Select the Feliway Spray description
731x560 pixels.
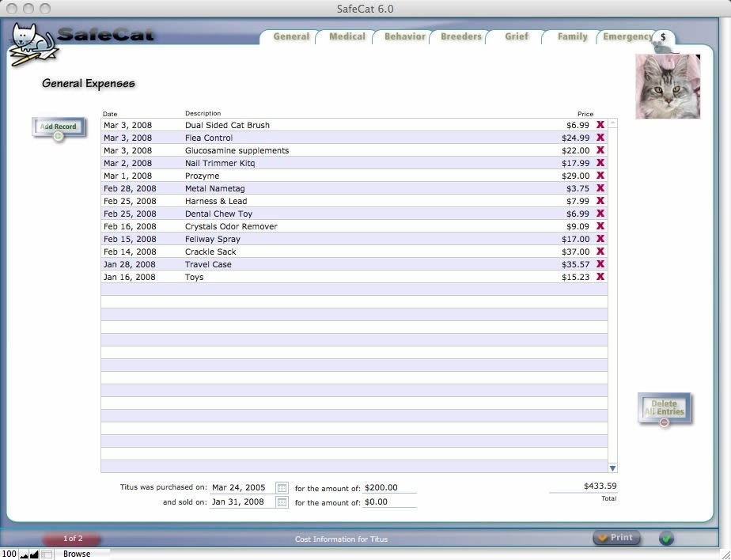tap(213, 239)
